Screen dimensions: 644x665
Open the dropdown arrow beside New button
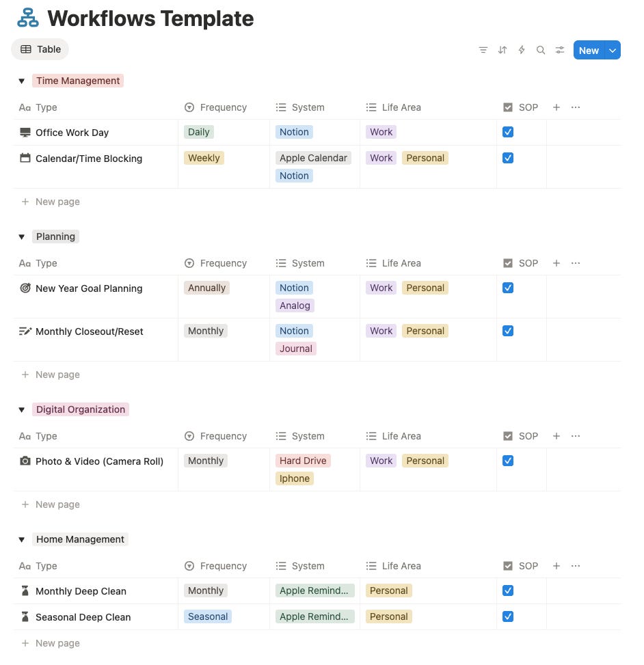click(612, 50)
